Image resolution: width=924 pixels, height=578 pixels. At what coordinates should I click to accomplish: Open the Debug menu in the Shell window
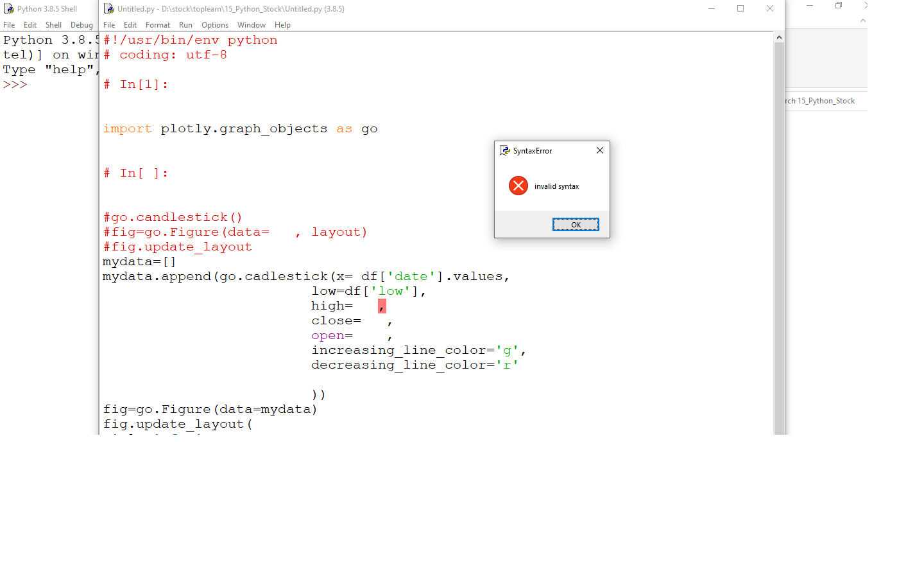[x=81, y=24]
